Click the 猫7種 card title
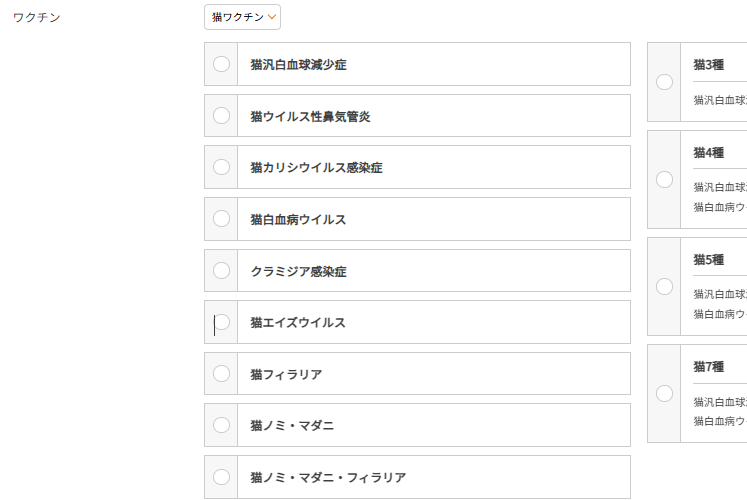This screenshot has width=747, height=500. point(708,366)
